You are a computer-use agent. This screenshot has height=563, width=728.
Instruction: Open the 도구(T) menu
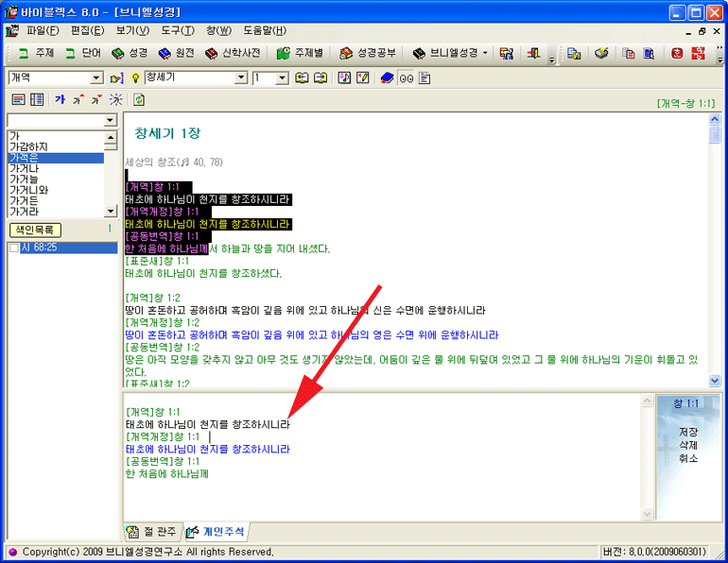tap(178, 30)
